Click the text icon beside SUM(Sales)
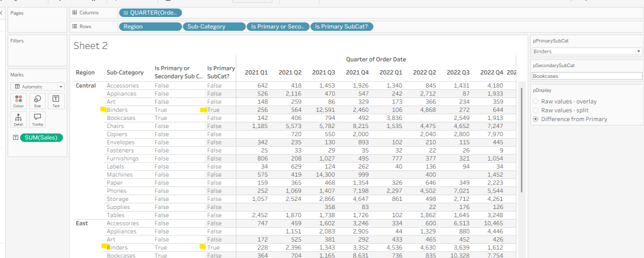 15,137
